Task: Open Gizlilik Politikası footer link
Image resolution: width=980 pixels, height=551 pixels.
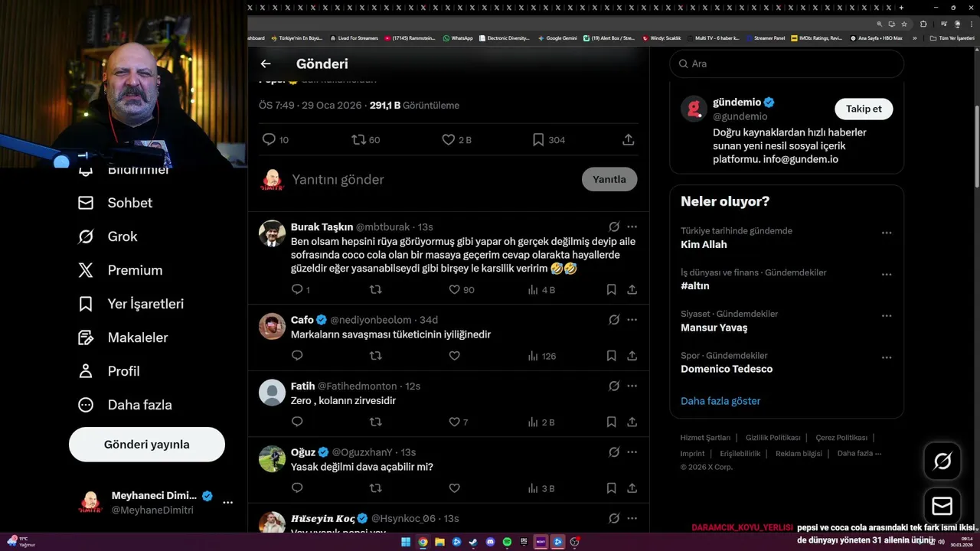Action: [773, 438]
